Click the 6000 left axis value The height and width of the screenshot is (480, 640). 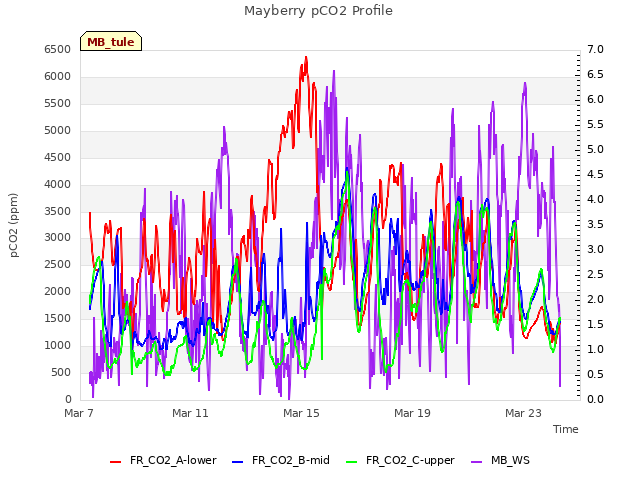point(58,77)
